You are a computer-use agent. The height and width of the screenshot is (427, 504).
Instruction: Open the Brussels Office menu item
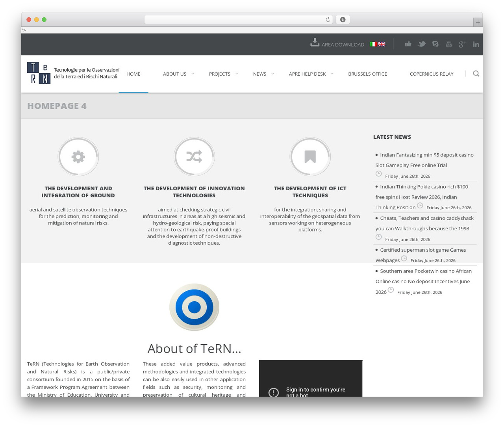click(367, 74)
